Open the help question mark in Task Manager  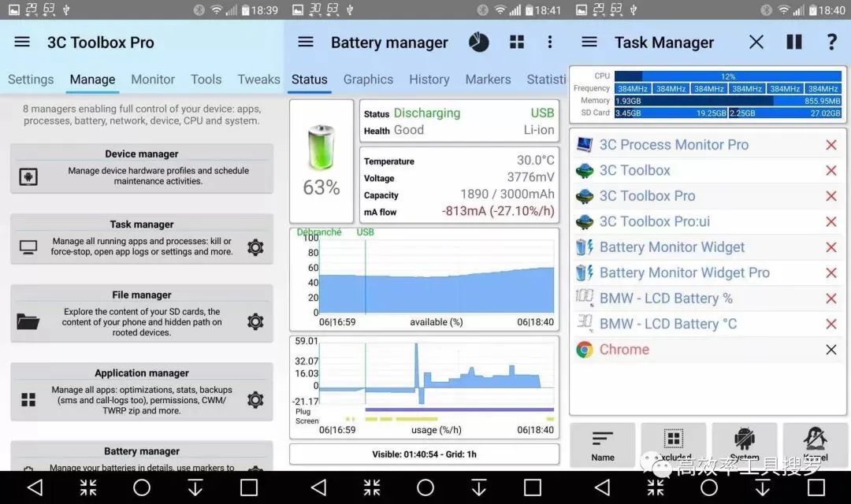[x=831, y=42]
